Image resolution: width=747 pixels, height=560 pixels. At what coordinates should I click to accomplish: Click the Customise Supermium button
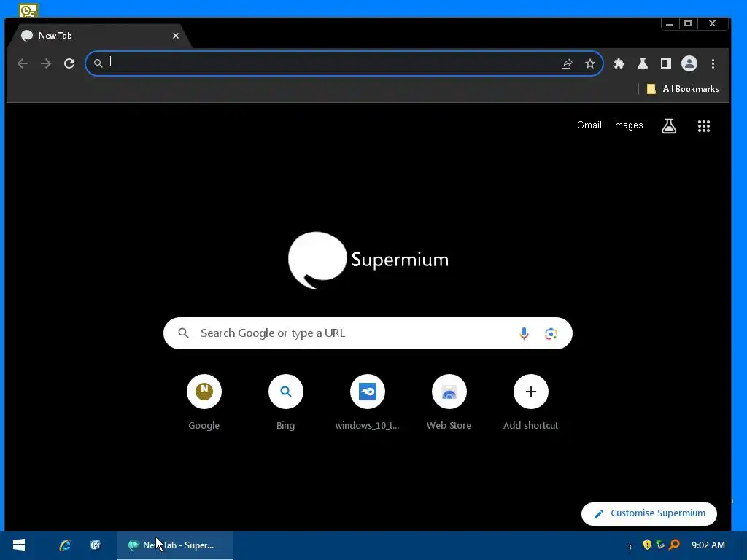pos(649,514)
